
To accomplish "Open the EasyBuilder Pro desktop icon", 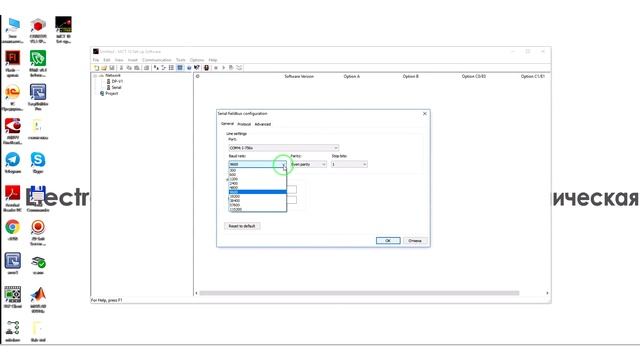I will pyautogui.click(x=38, y=97).
